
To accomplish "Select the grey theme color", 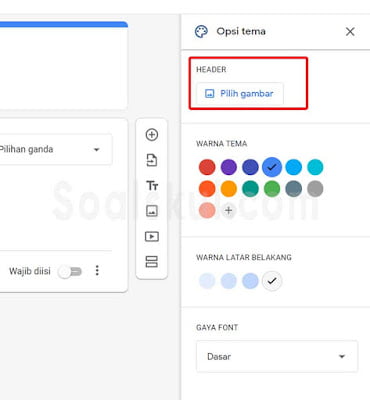I will (x=315, y=189).
